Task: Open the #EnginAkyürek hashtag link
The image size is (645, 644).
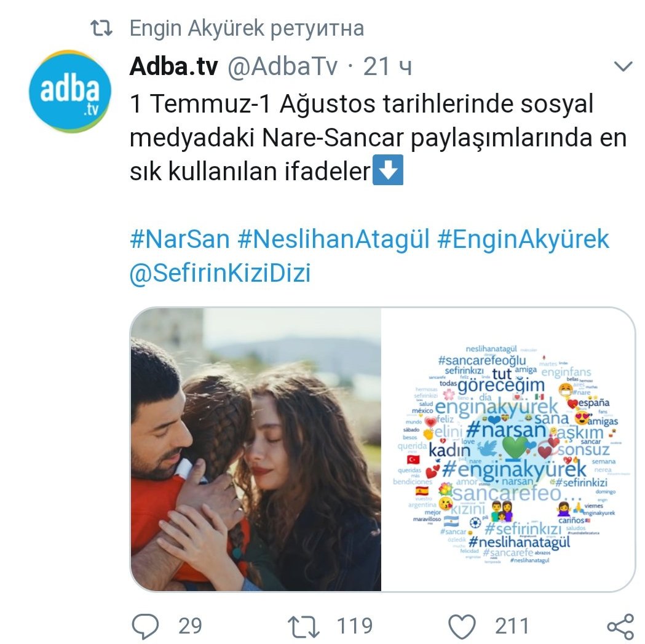Action: point(523,239)
